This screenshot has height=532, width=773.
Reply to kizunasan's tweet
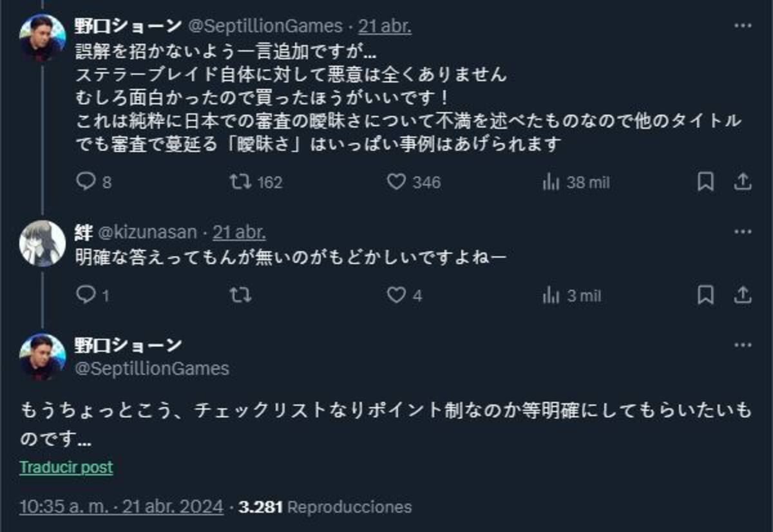[93, 295]
